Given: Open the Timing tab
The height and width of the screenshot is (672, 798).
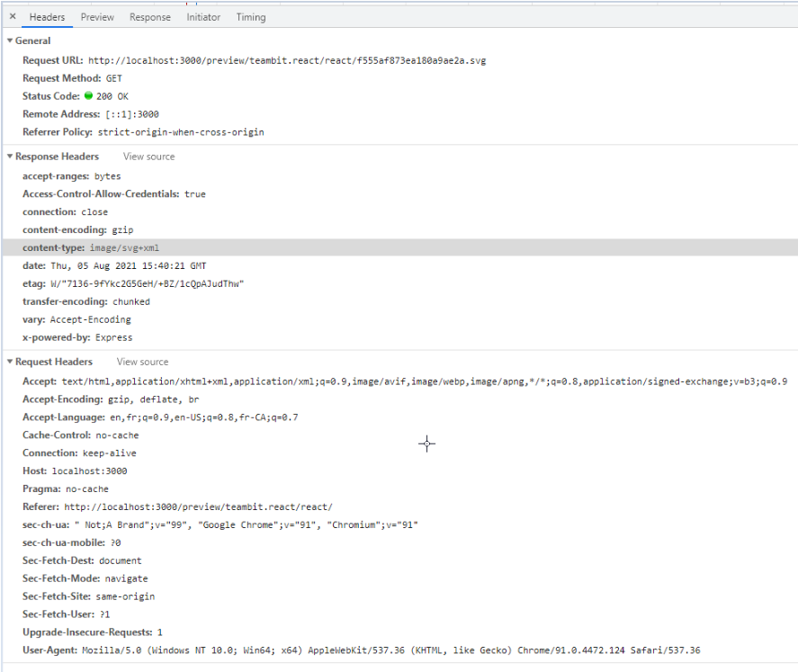Looking at the screenshot, I should point(250,16).
